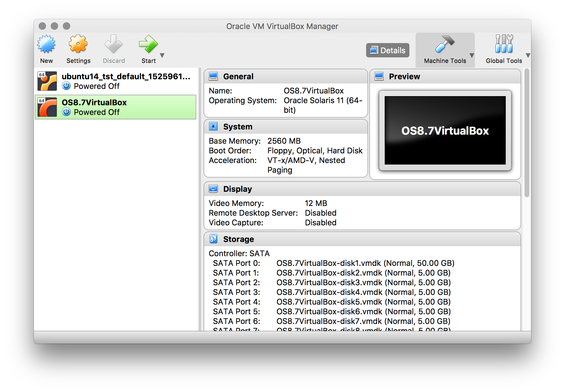Screen dimensions: 565x392
Task: Click the OS8.7VirtualBox preview thumbnail
Action: pyautogui.click(x=445, y=130)
